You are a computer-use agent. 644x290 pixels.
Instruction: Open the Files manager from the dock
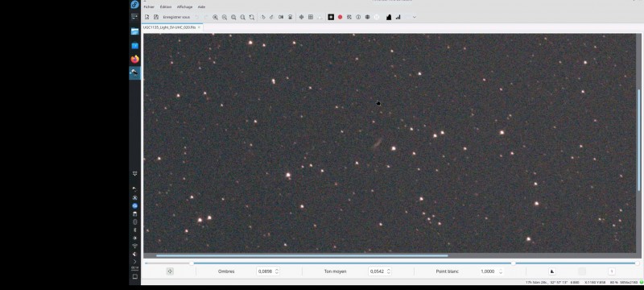click(134, 31)
